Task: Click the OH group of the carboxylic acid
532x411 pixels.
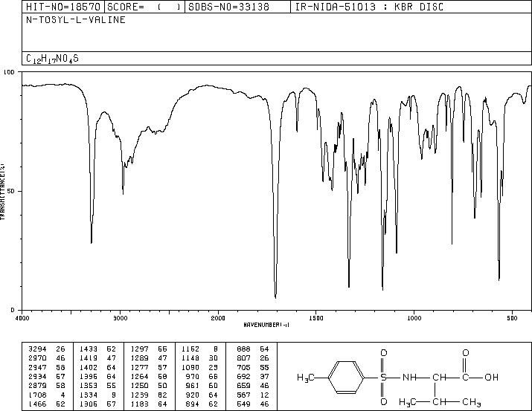Action: (491, 377)
